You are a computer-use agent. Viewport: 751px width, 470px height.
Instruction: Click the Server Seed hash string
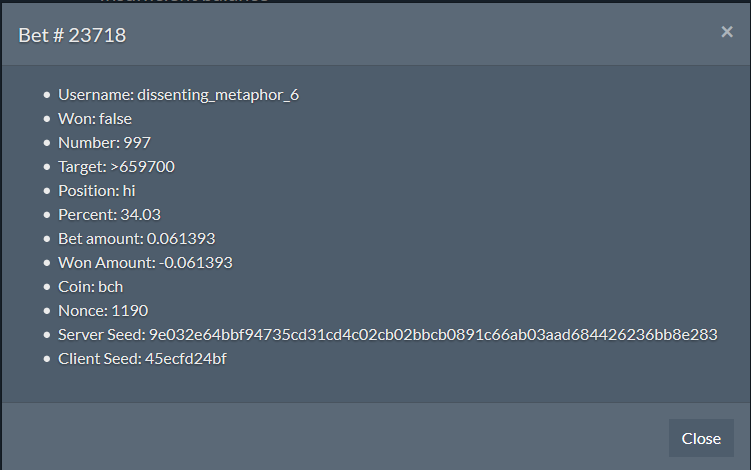433,334
